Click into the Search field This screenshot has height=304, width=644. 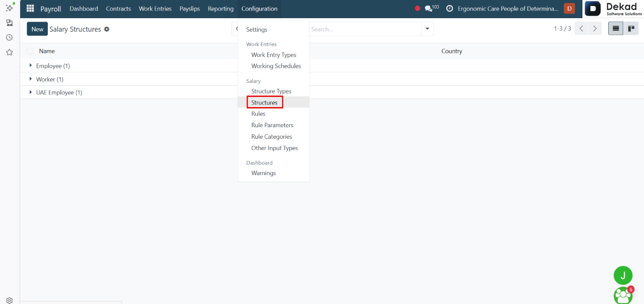[x=365, y=29]
